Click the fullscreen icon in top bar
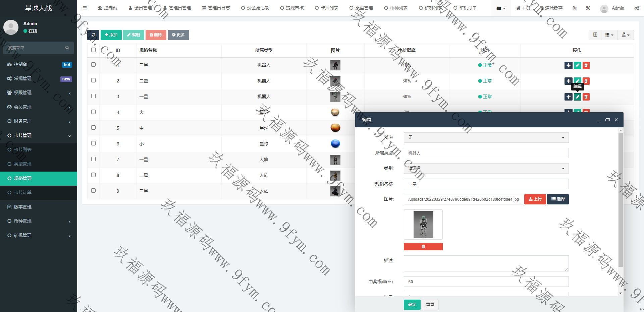644x312 pixels. pyautogui.click(x=588, y=8)
